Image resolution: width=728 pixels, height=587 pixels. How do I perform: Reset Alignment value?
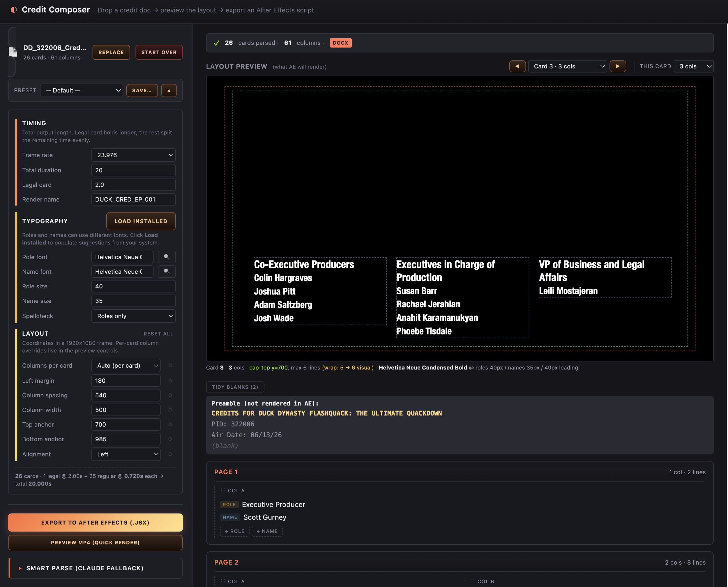pyautogui.click(x=170, y=454)
